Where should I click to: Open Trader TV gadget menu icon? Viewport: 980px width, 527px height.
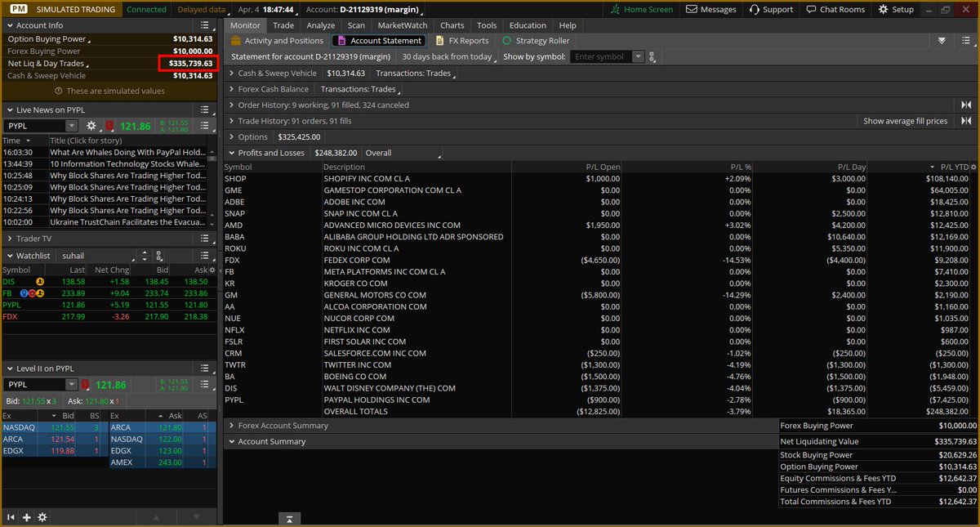pyautogui.click(x=206, y=239)
